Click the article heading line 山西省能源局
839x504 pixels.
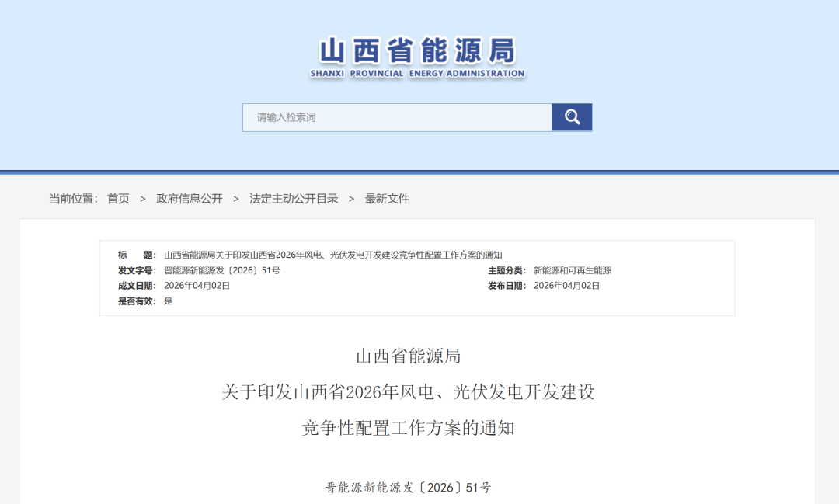tap(409, 356)
